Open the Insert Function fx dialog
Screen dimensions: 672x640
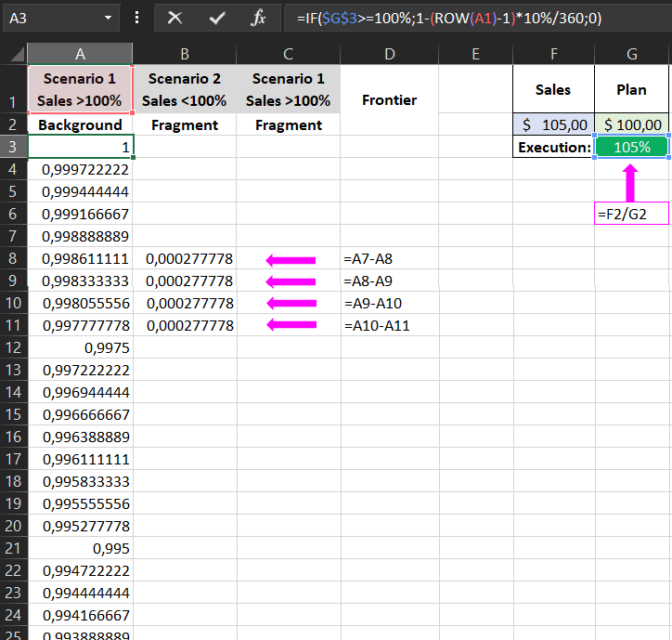pyautogui.click(x=259, y=18)
